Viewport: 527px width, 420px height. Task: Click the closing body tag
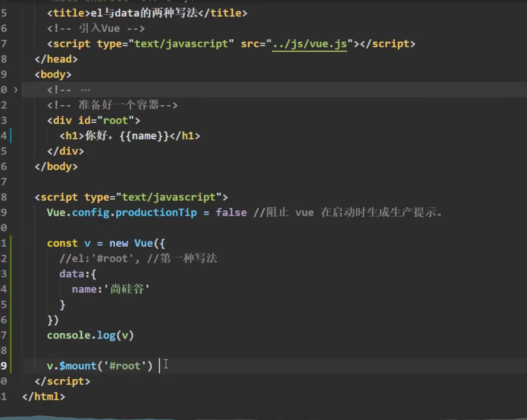click(56, 167)
